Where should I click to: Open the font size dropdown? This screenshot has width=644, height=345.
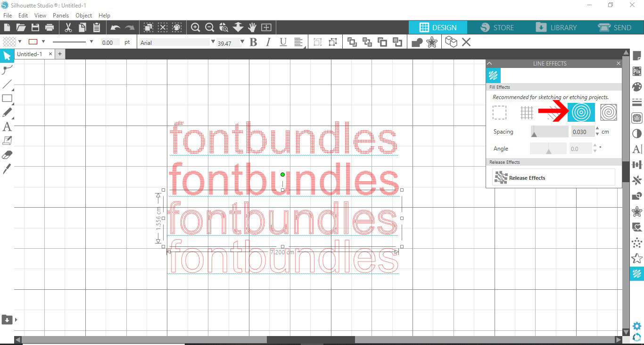click(242, 42)
